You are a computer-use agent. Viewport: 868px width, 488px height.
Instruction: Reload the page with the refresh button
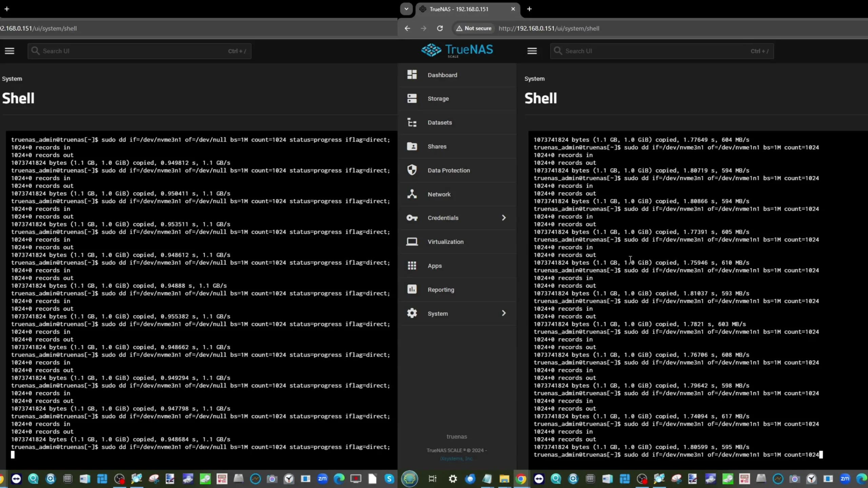440,28
